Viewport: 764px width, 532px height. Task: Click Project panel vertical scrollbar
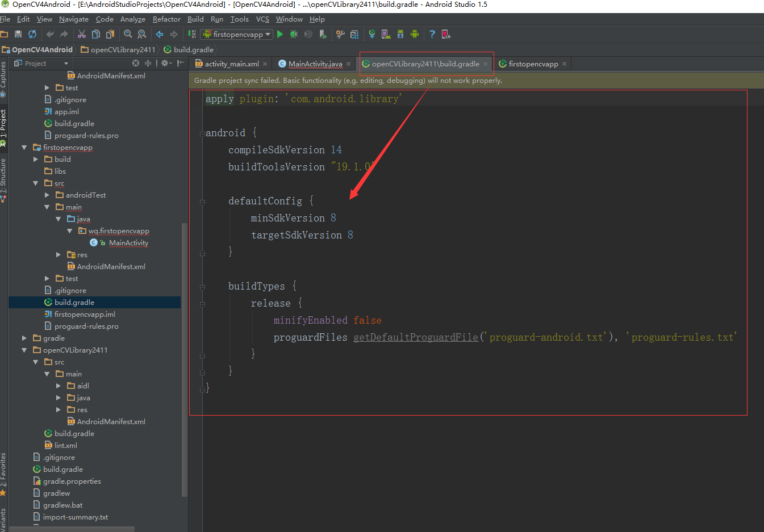[184, 359]
